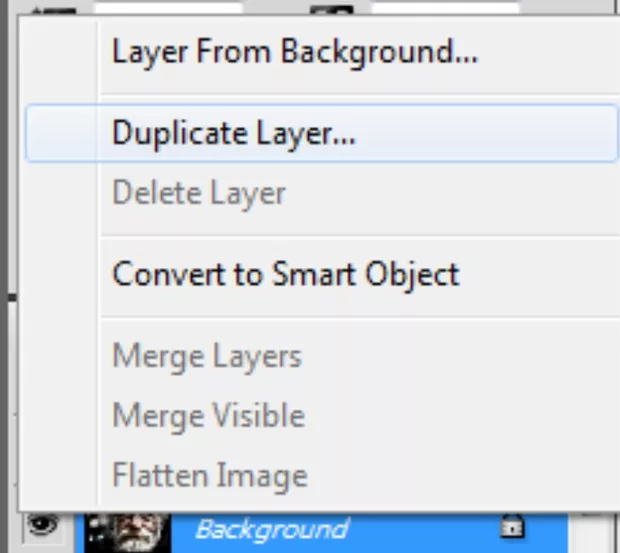Choose Layer From Background menu entry
This screenshot has height=553, width=620.
(294, 51)
